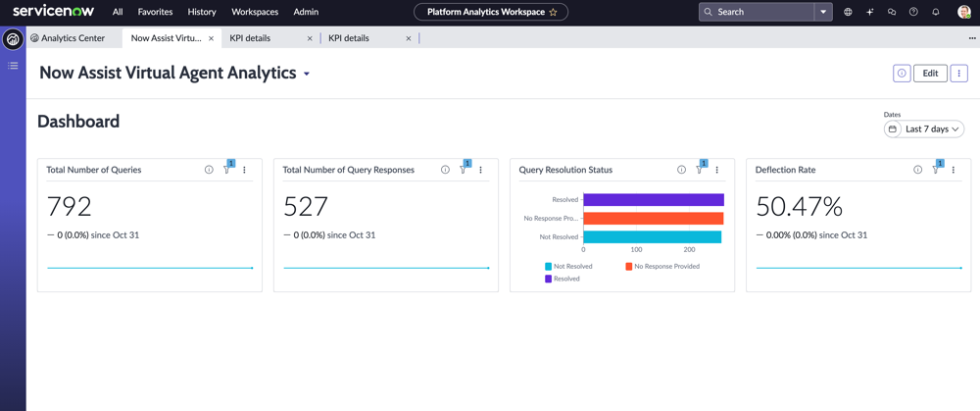This screenshot has width=980, height=411.
Task: Click the cyan Not Resolved bar
Action: tap(652, 237)
